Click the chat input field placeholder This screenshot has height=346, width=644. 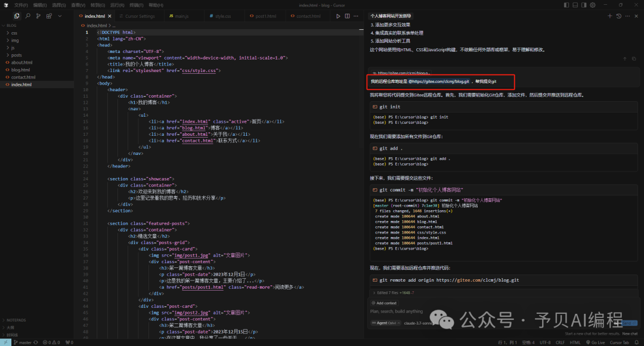click(397, 311)
